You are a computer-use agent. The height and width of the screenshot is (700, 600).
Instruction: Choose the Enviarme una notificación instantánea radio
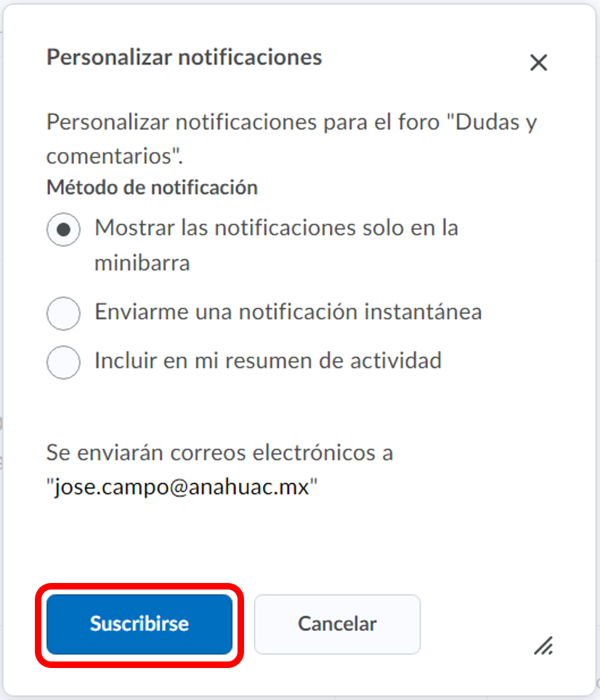[x=63, y=314]
